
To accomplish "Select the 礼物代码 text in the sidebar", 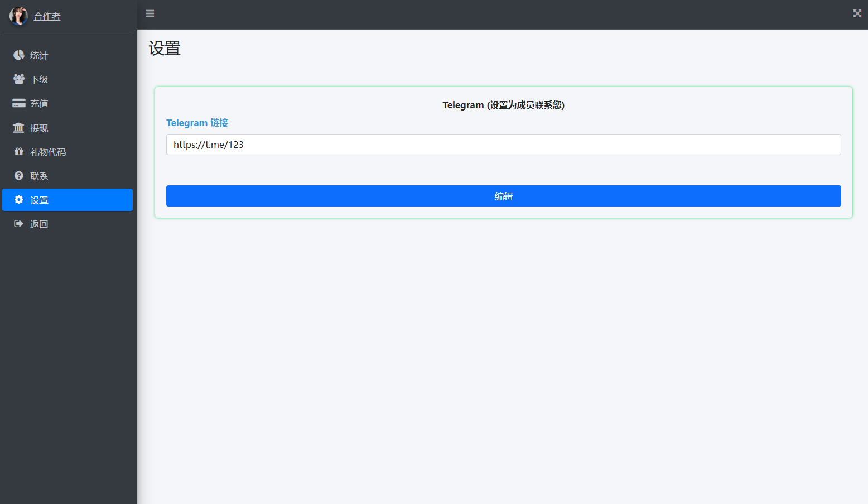I will [48, 152].
